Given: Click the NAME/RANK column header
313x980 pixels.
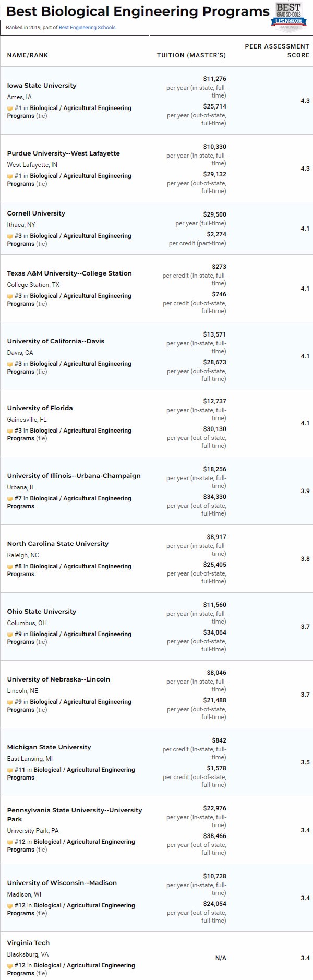Looking at the screenshot, I should point(28,55).
